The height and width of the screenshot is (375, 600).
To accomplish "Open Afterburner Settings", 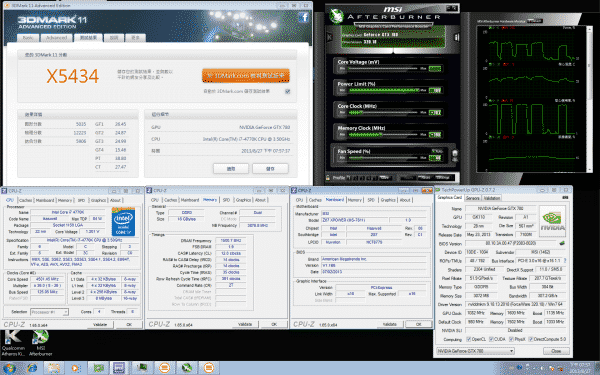I will (x=443, y=178).
